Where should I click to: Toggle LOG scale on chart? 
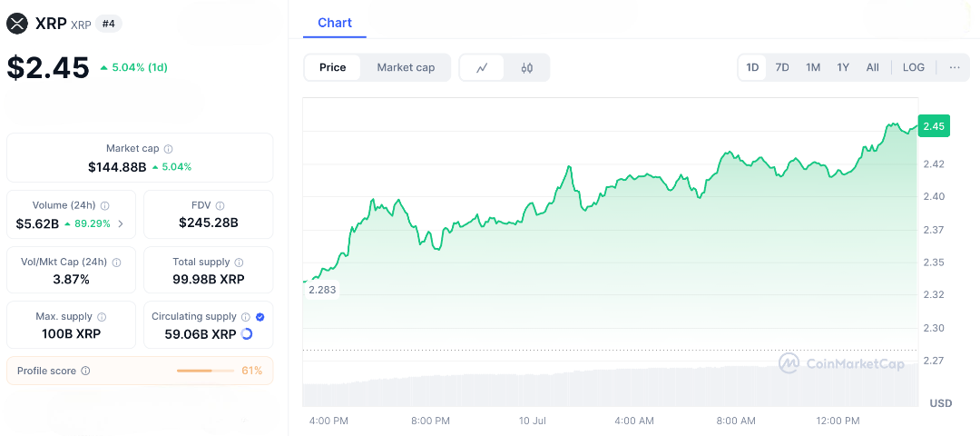click(913, 67)
